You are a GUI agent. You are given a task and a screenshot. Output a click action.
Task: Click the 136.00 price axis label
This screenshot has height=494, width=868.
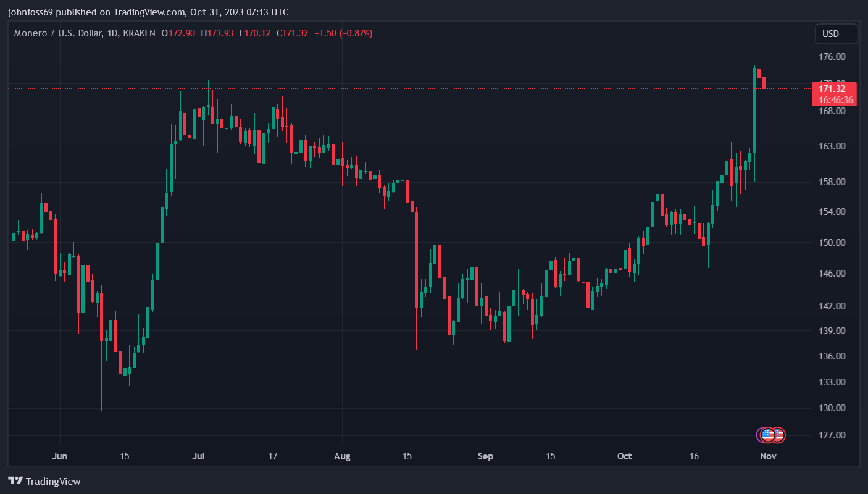[x=832, y=356]
